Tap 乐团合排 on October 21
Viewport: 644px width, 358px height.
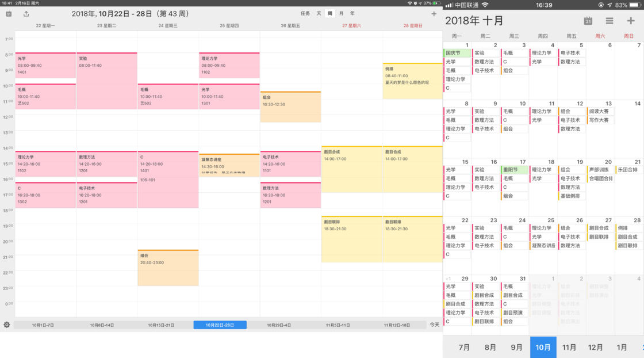click(628, 170)
